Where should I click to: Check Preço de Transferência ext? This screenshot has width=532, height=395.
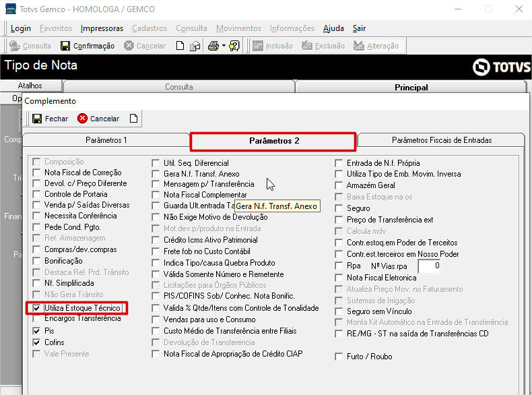coord(339,220)
